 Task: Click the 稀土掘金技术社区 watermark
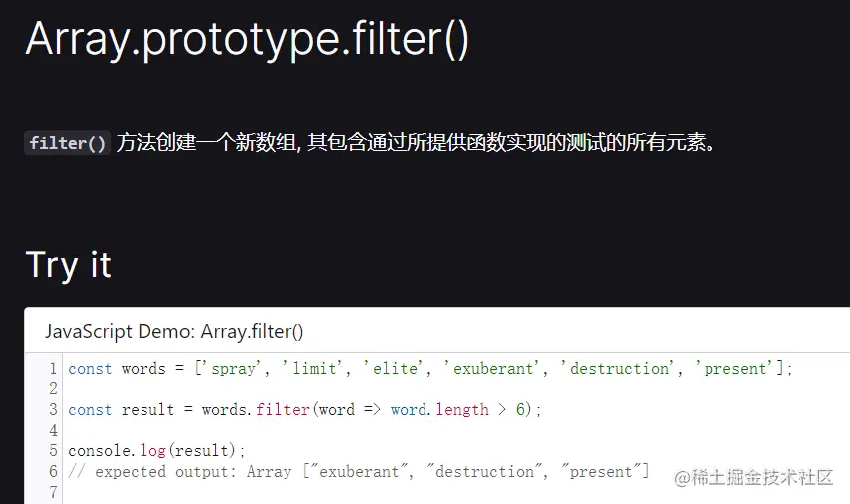pyautogui.click(x=753, y=478)
